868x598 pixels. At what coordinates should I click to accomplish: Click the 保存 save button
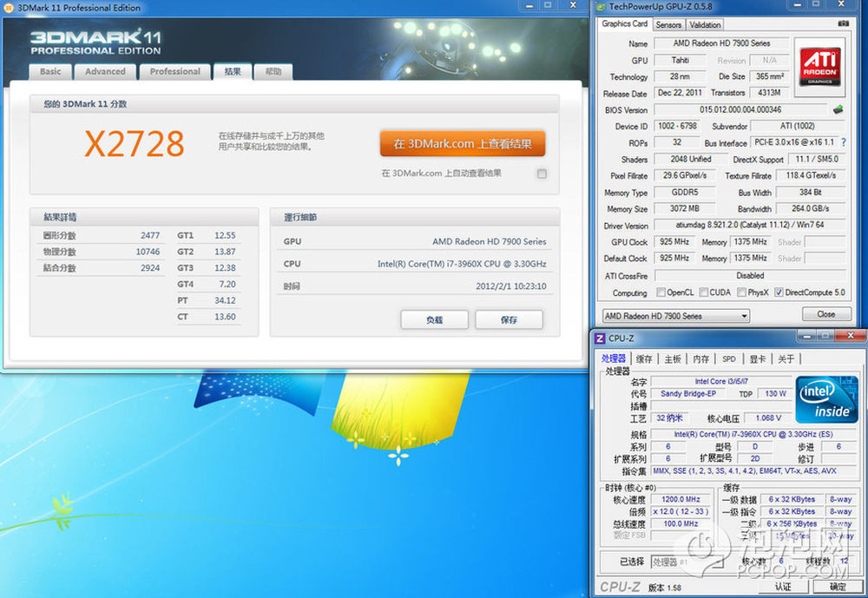point(509,320)
